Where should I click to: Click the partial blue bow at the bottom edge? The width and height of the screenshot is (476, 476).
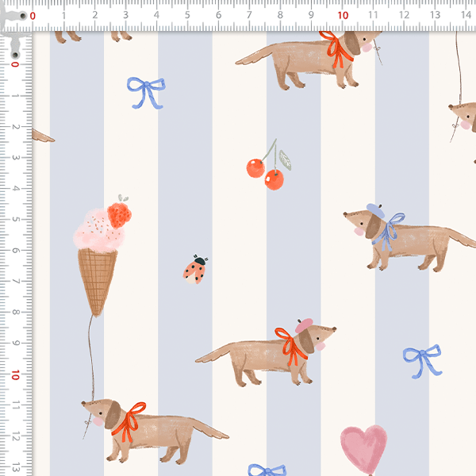tap(267, 470)
